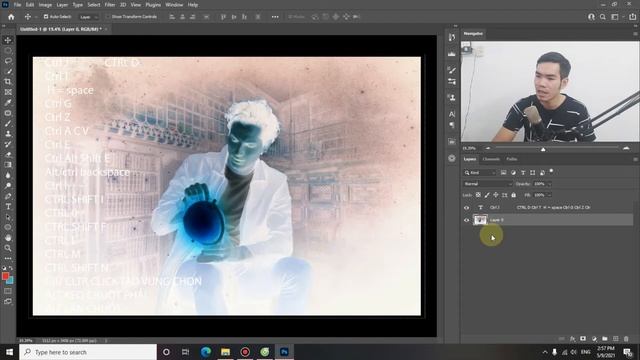This screenshot has width=640, height=360.
Task: Open File Explorer from the taskbar
Action: pyautogui.click(x=225, y=352)
